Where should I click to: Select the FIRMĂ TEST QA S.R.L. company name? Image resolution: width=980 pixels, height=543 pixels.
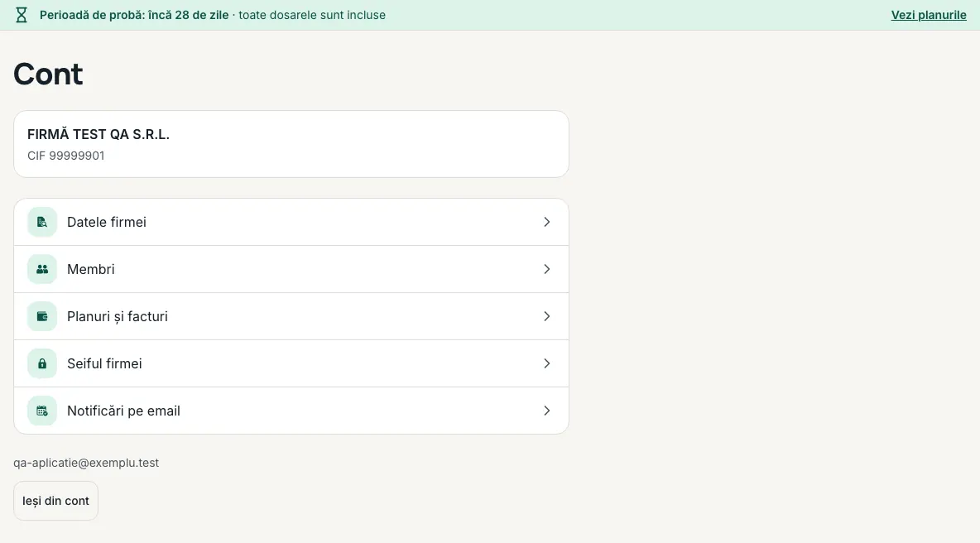click(x=98, y=134)
